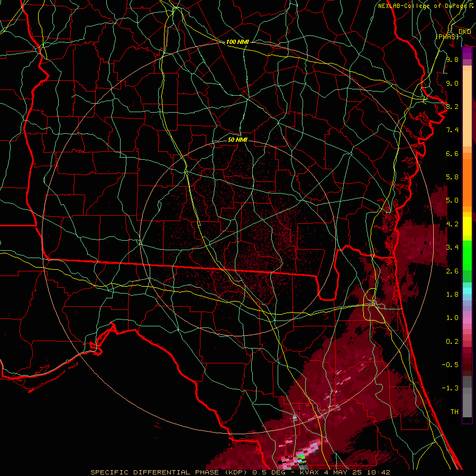Pick the yellow segment of the color scale
The image size is (476, 476).
(x=467, y=226)
